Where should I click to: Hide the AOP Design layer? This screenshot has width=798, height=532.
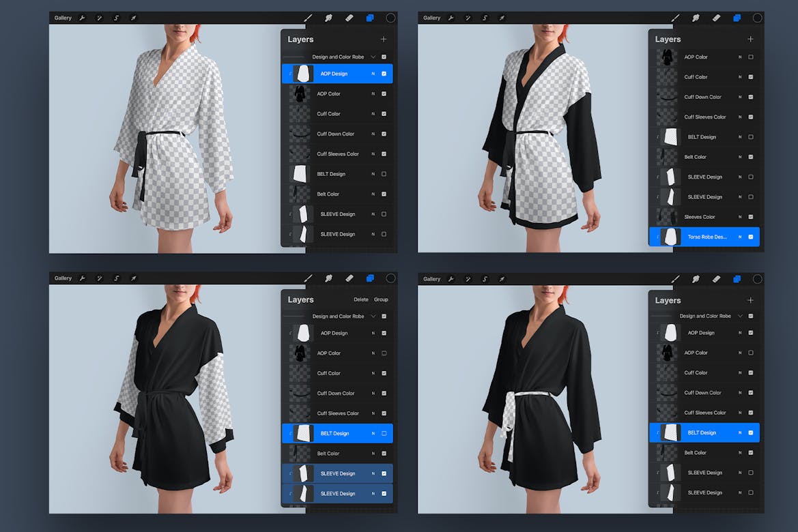[x=383, y=73]
